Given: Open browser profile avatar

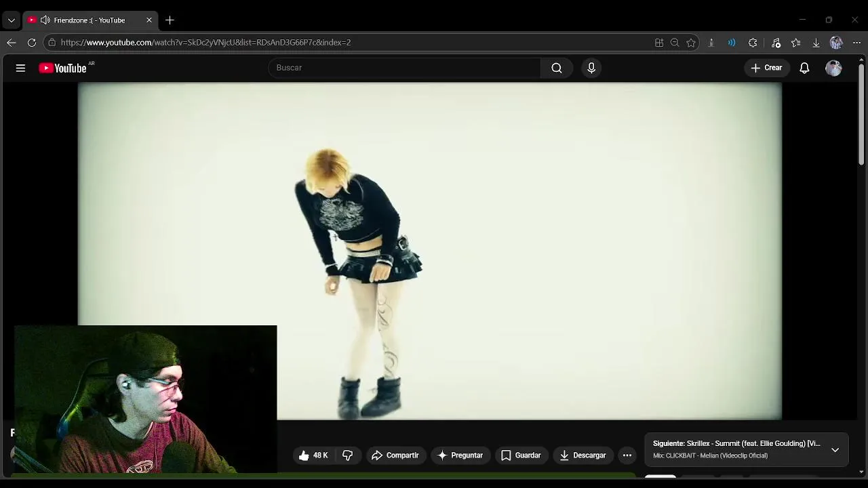Looking at the screenshot, I should point(836,43).
